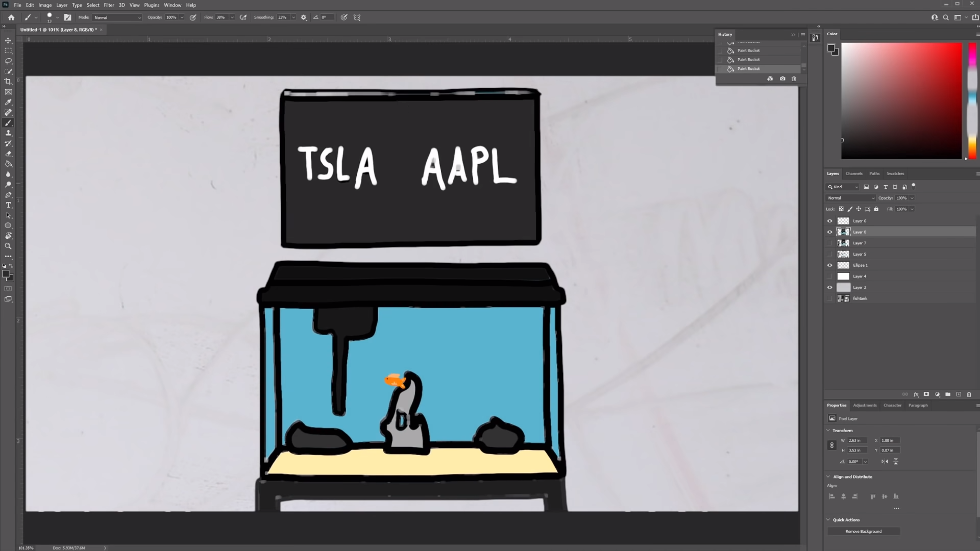Click the Home icon in options bar
The height and width of the screenshot is (551, 980).
pos(11,17)
